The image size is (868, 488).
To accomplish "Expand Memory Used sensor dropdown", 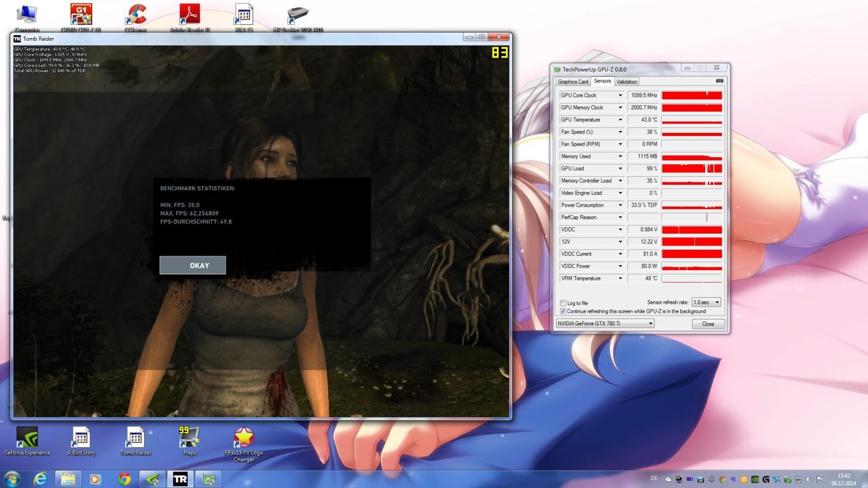I will pyautogui.click(x=620, y=156).
